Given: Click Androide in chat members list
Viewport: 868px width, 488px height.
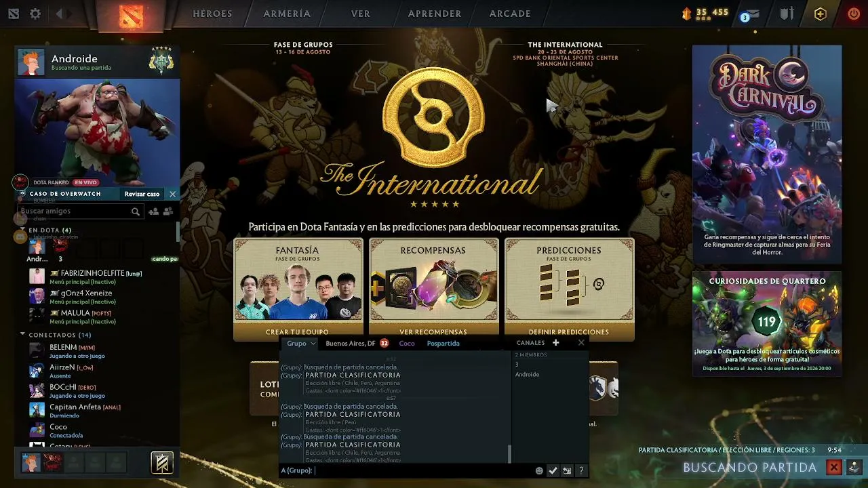Looking at the screenshot, I should click(x=527, y=374).
